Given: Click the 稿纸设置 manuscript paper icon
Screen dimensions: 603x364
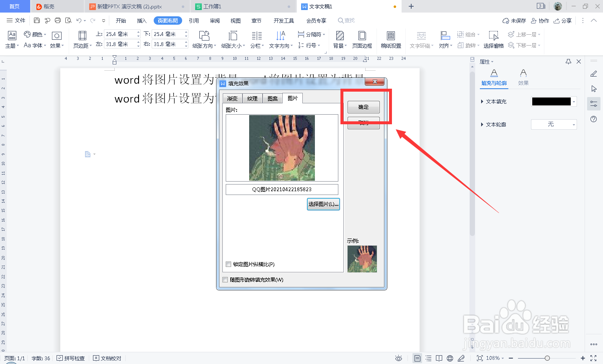Looking at the screenshot, I should 391,40.
